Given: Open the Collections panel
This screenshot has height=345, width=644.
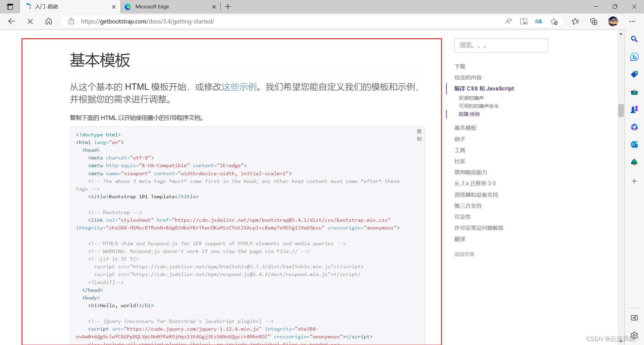Looking at the screenshot, I should click(x=594, y=21).
